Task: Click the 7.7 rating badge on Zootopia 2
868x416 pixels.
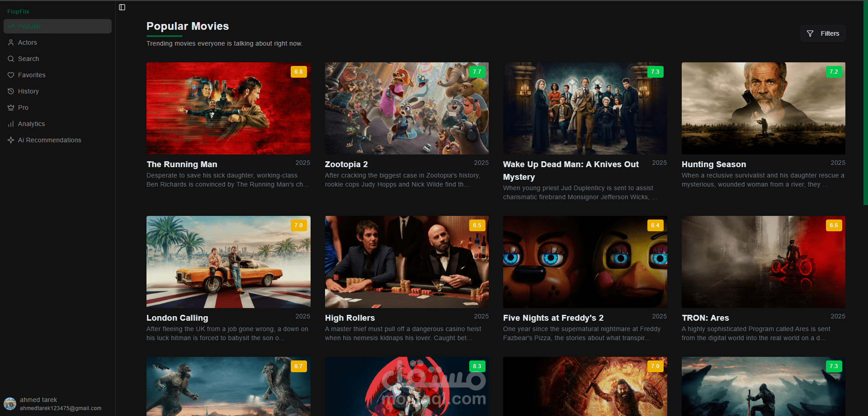Action: (477, 72)
